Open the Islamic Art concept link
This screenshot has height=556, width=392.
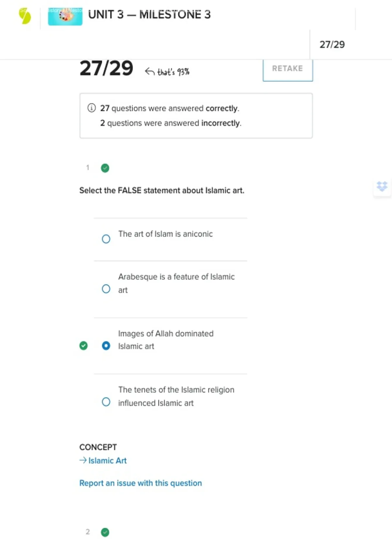[x=107, y=460]
